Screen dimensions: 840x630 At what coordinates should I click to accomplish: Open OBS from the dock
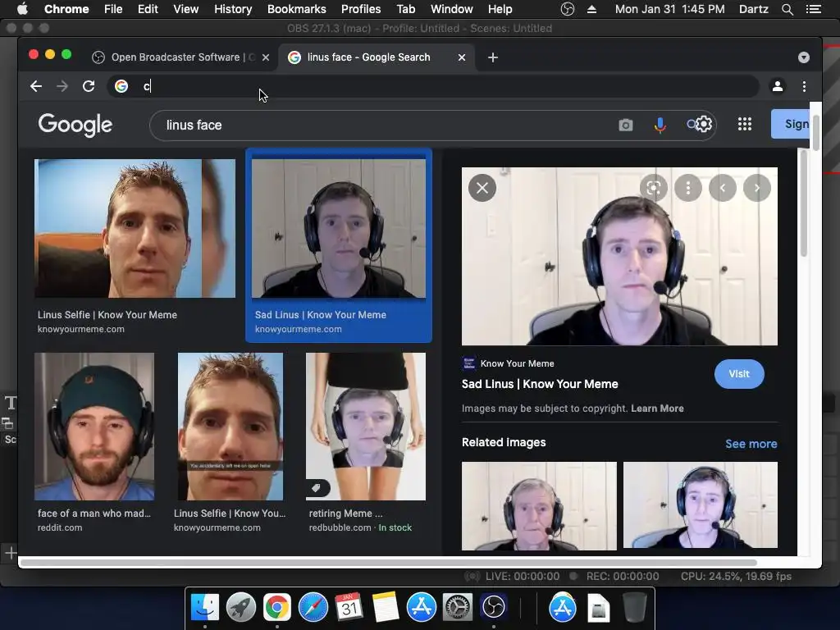click(493, 608)
